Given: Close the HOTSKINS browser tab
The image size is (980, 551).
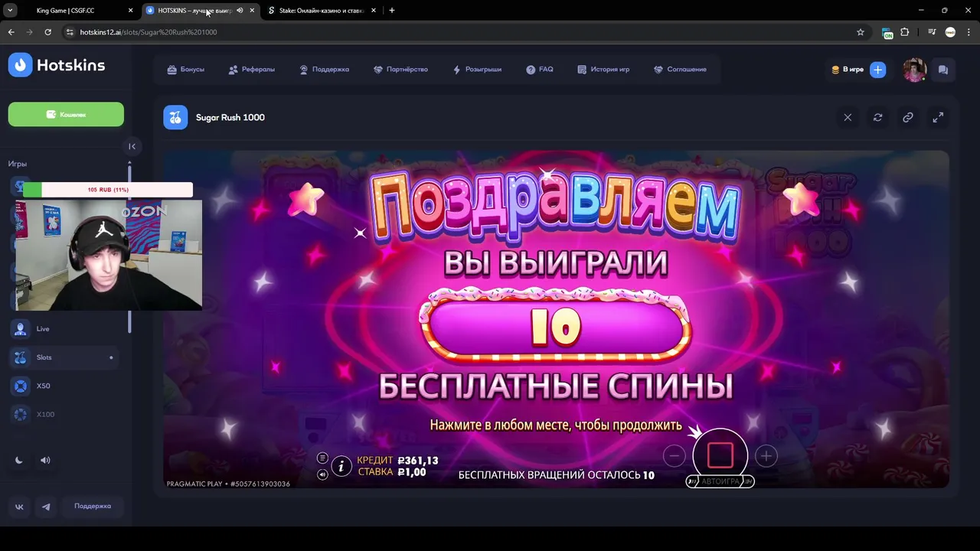Looking at the screenshot, I should tap(252, 11).
